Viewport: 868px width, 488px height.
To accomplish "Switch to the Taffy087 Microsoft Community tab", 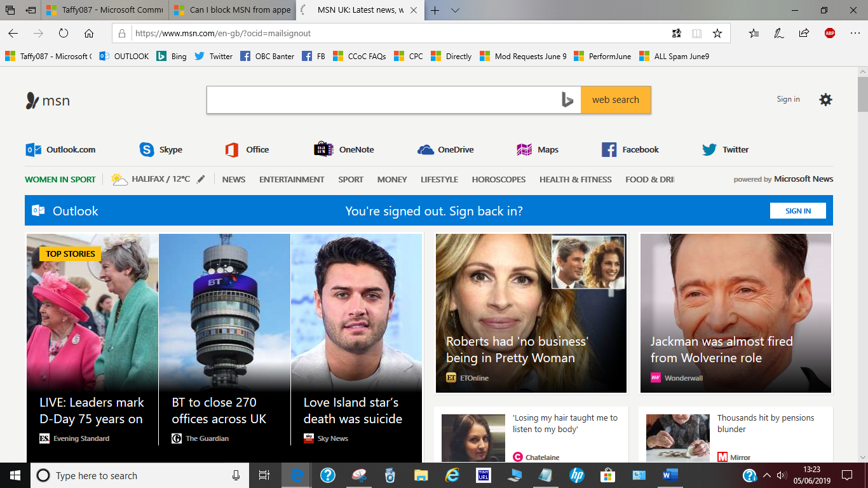I will pos(105,10).
